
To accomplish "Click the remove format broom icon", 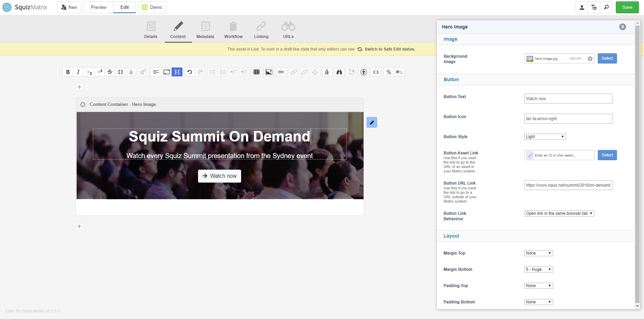I will (143, 72).
